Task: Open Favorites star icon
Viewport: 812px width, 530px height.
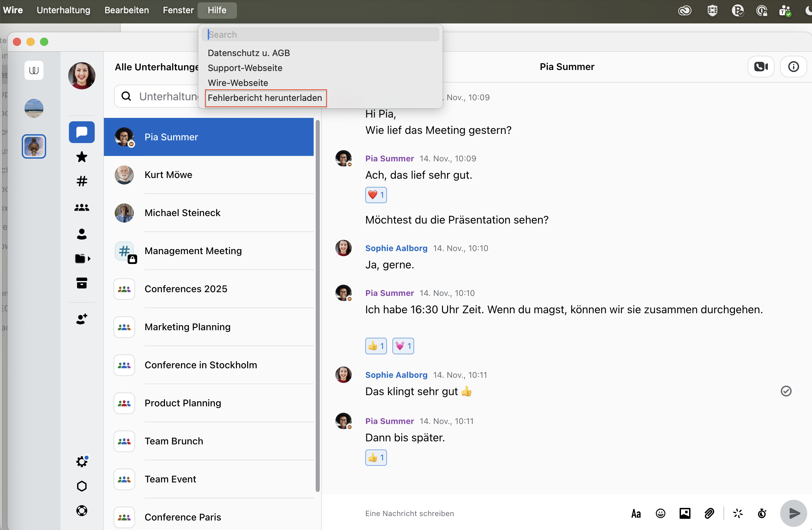Action: coord(81,157)
